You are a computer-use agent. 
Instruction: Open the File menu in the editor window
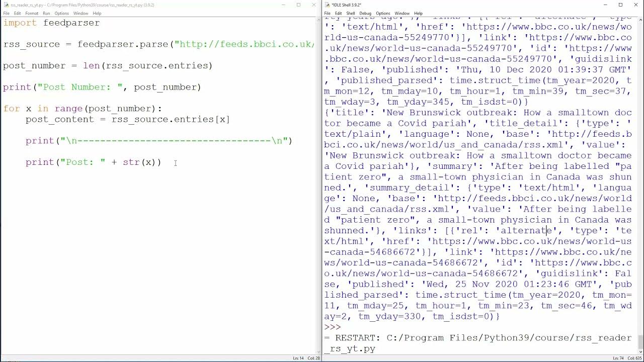point(6,13)
